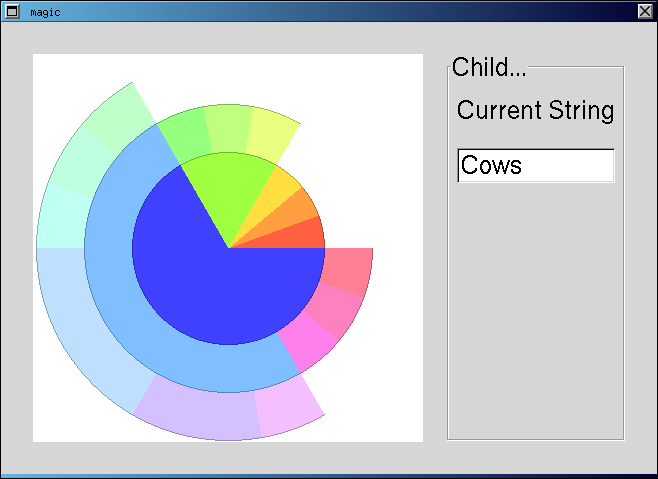Click the pale cyan outer ring segment
Viewport: 658px width, 479px height.
tap(63, 218)
